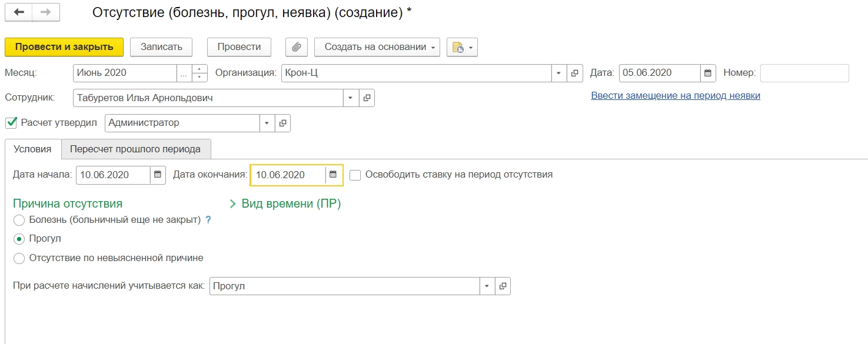This screenshot has height=344, width=868.
Task: Enable Освободить ставку на период отсутствия
Action: [x=355, y=175]
